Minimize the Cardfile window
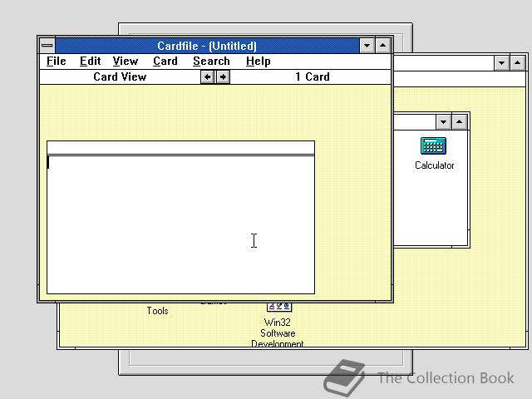Screen dimensions: 532x399 tap(367, 46)
